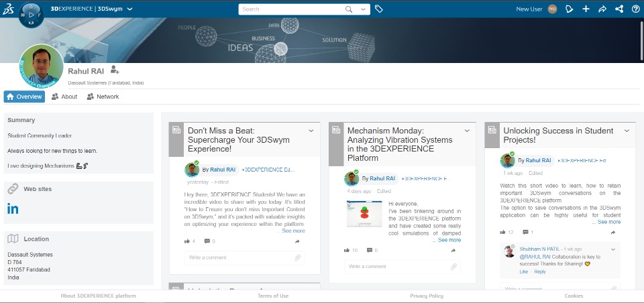
Task: Open the search options dropdown arrow
Action: tap(363, 9)
